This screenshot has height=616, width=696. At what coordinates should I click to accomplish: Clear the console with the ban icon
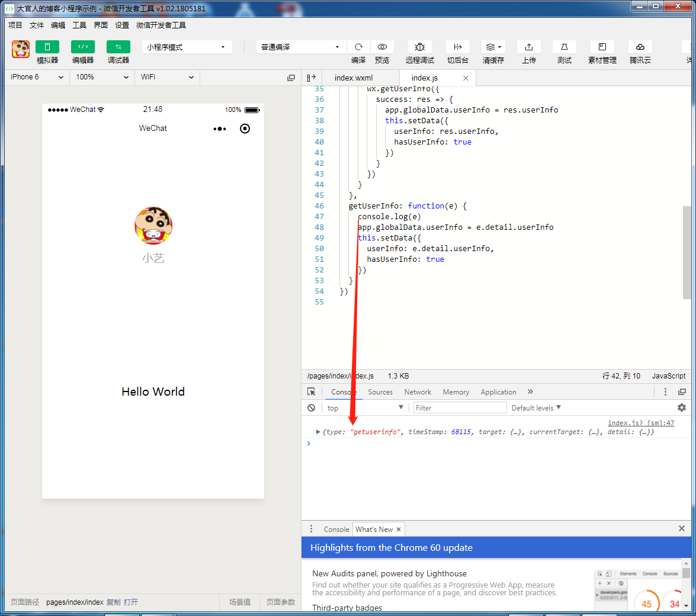(311, 408)
